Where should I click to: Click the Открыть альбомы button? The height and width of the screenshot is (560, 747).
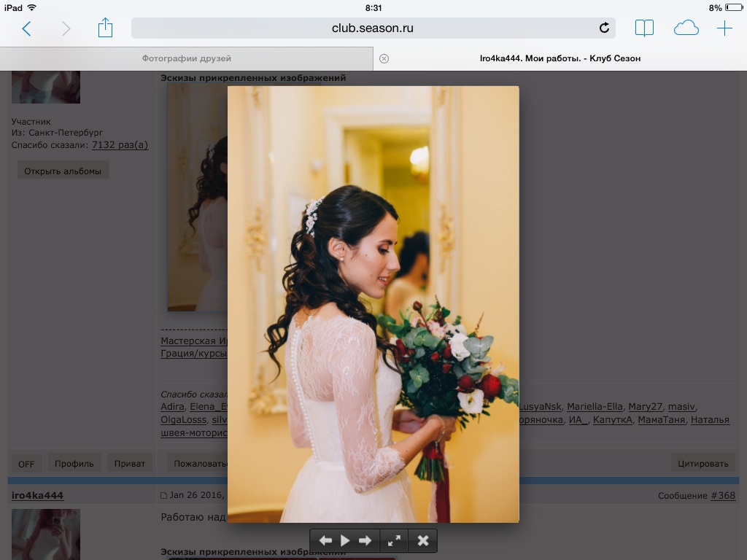[63, 171]
